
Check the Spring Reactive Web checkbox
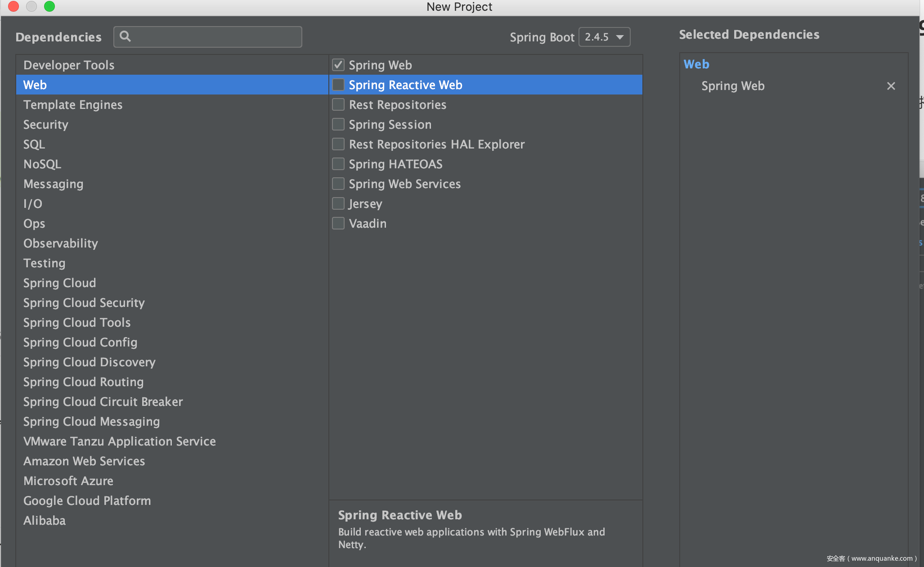click(x=338, y=85)
